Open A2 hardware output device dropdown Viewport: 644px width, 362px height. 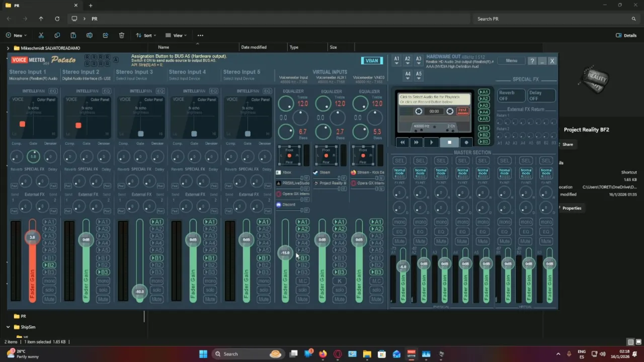tap(408, 59)
